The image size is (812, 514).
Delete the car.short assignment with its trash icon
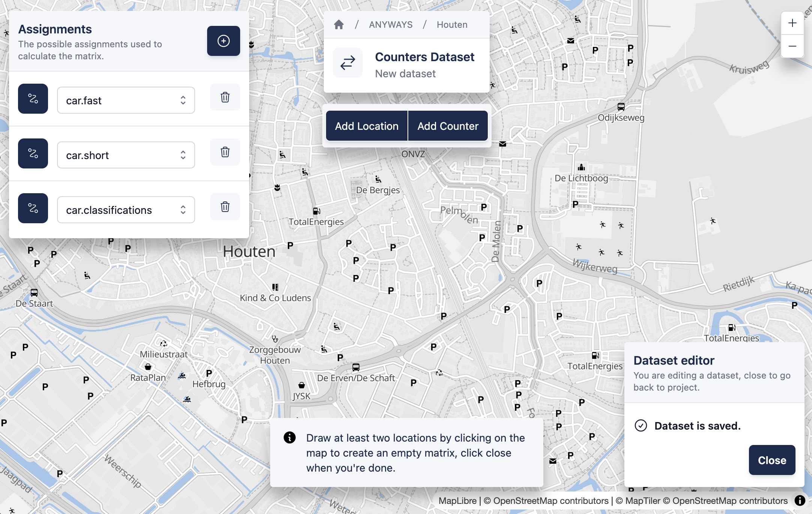225,152
